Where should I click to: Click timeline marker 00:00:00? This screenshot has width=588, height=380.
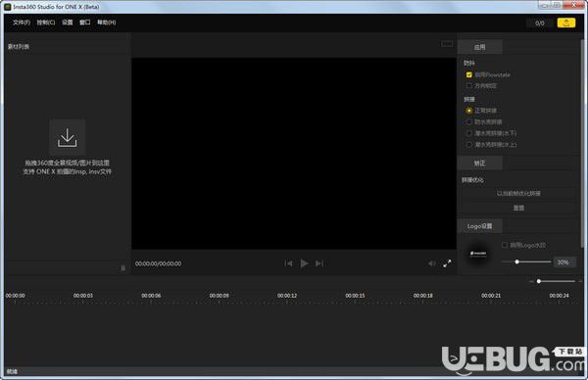tap(15, 296)
